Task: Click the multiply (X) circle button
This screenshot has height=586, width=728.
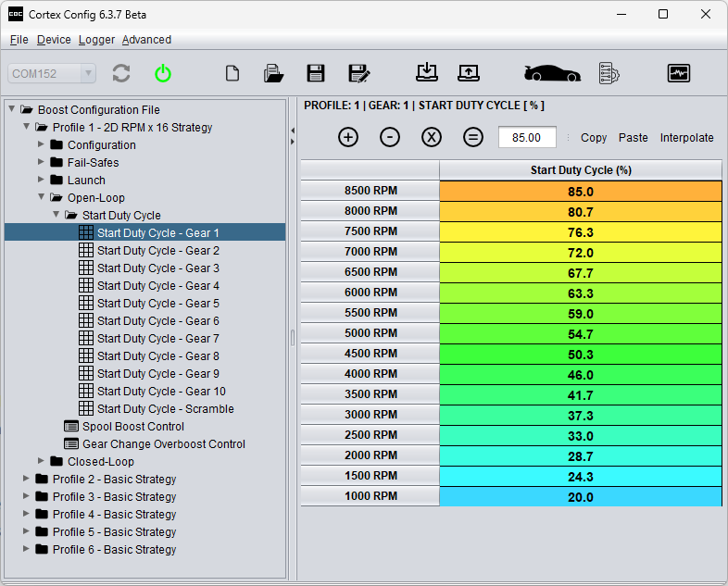Action: (x=432, y=137)
